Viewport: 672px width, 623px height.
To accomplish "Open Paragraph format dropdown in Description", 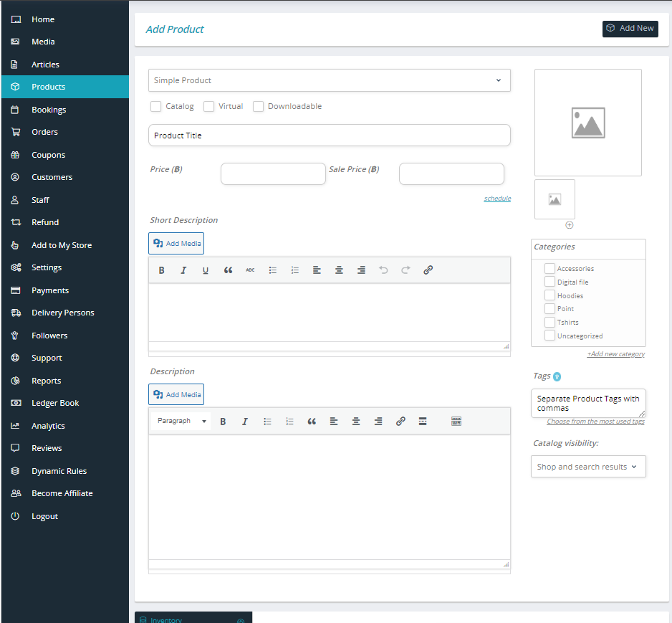I will pos(182,422).
